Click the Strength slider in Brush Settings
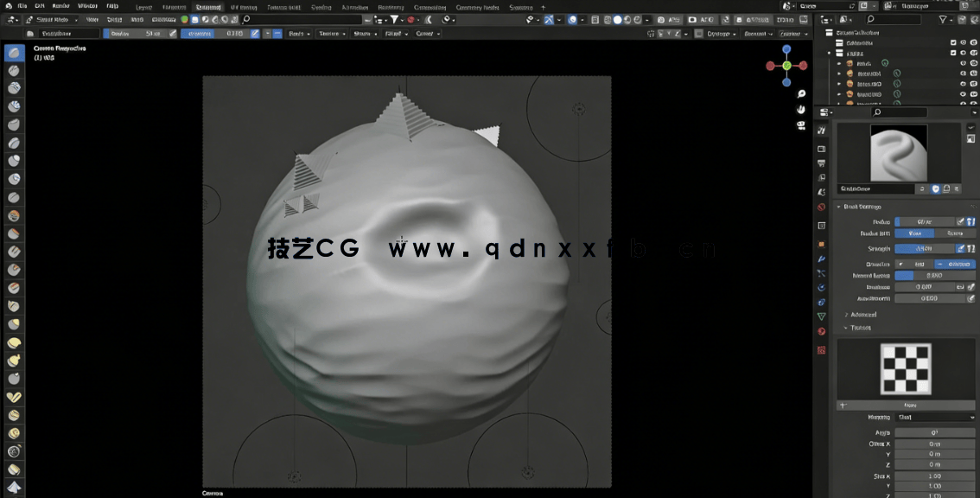 pyautogui.click(x=926, y=248)
